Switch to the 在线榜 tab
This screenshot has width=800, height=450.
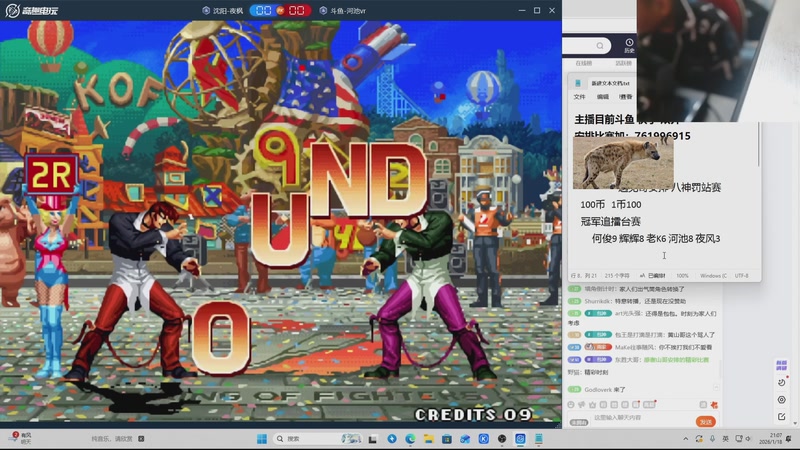(x=584, y=63)
